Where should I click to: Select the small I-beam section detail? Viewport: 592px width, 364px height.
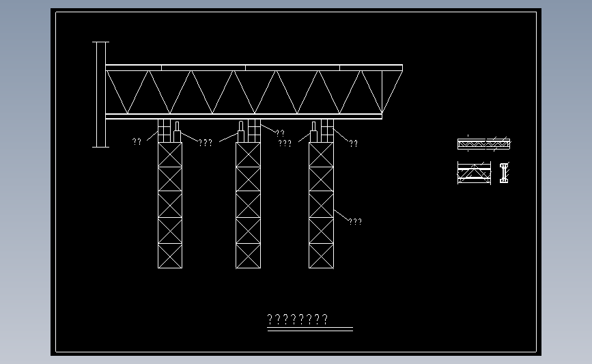coord(504,173)
